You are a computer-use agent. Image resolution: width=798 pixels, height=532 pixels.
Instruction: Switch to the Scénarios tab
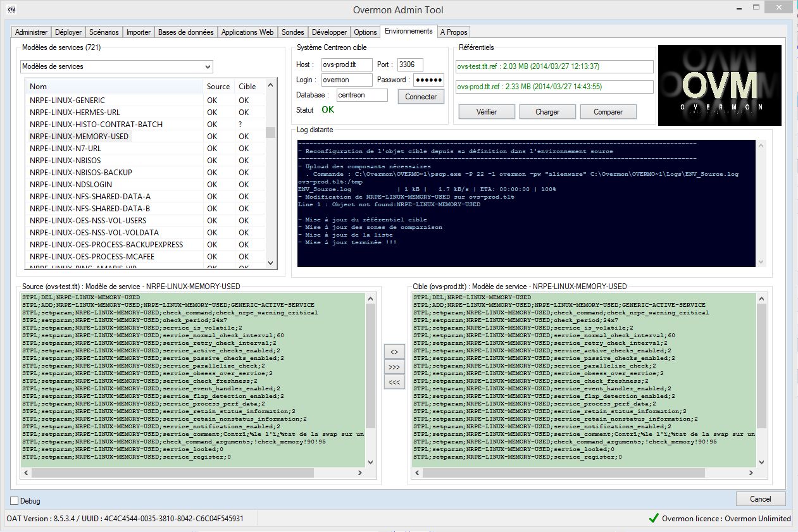coord(104,32)
